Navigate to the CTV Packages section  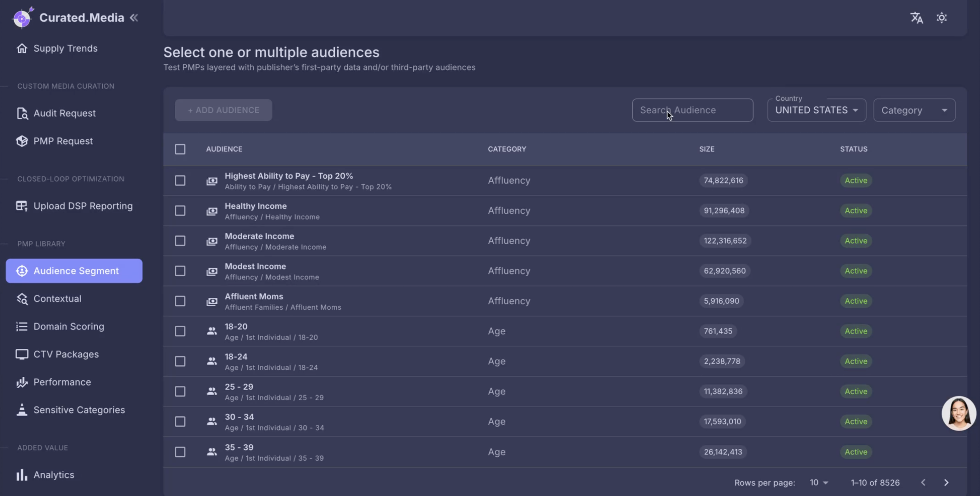(66, 354)
